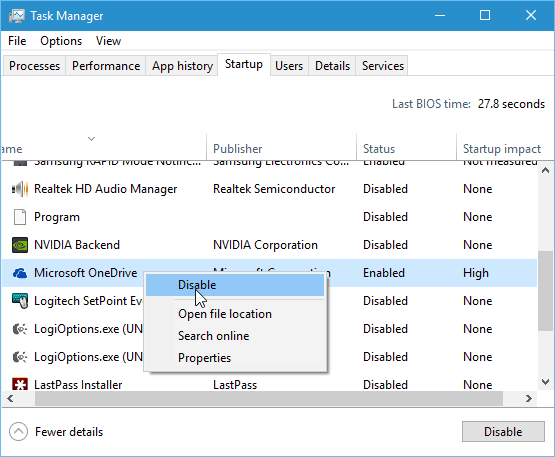555x457 pixels.
Task: Click the vertical scrollbar thumb
Action: [x=545, y=291]
